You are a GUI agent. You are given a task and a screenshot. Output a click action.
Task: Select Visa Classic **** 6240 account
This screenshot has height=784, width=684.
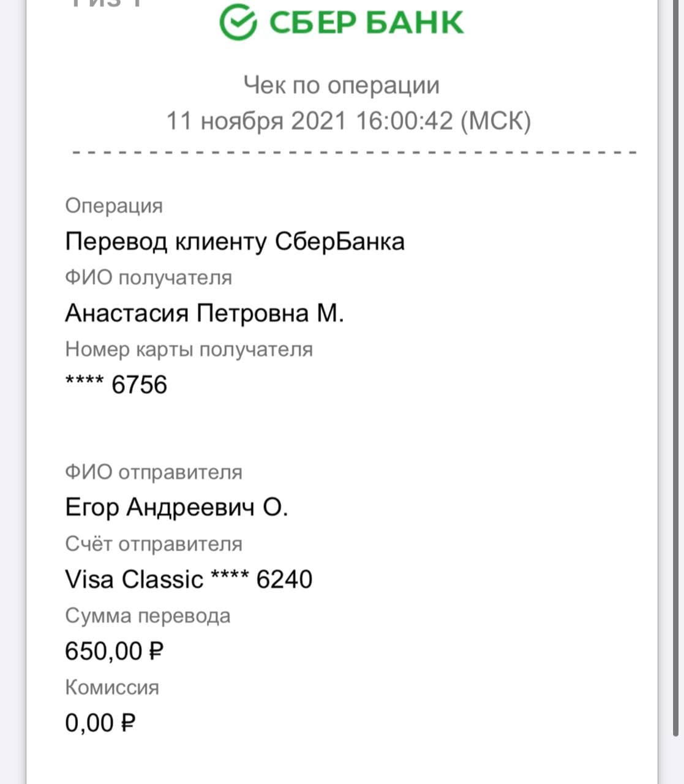[x=189, y=579]
